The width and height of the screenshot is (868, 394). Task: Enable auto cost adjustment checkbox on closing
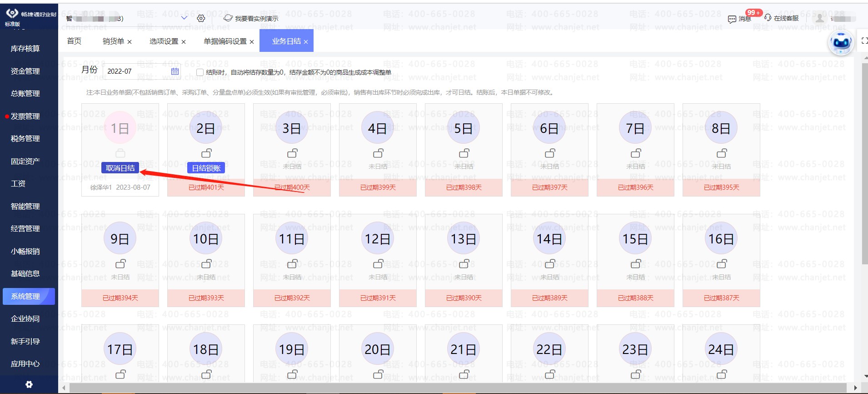[200, 72]
